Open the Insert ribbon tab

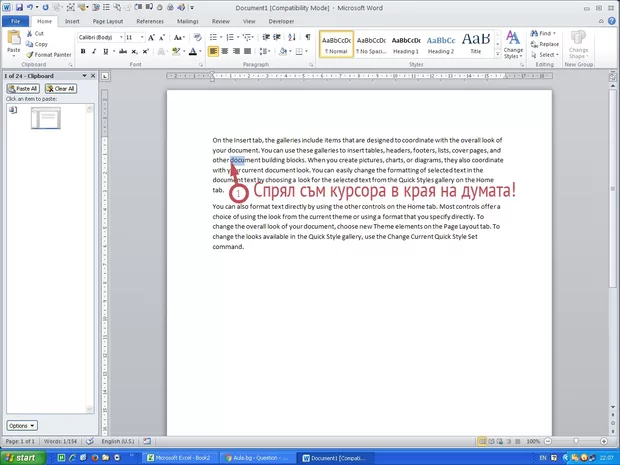tap(72, 20)
